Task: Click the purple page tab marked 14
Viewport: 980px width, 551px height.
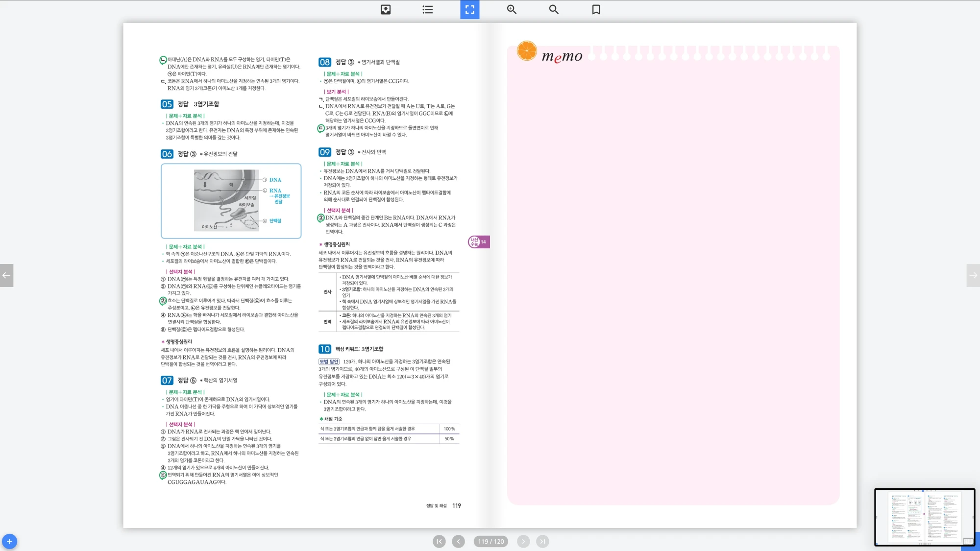Action: coord(479,242)
